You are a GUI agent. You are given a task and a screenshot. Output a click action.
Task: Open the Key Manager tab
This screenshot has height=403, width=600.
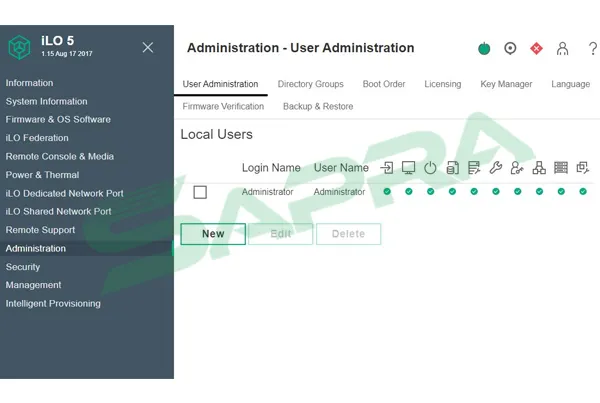tap(506, 84)
